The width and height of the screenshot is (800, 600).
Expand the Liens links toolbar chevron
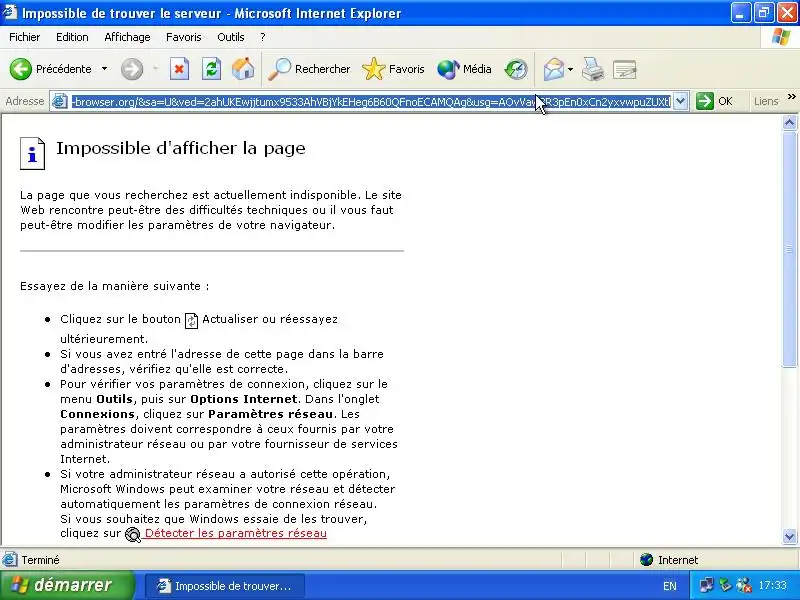(791, 96)
